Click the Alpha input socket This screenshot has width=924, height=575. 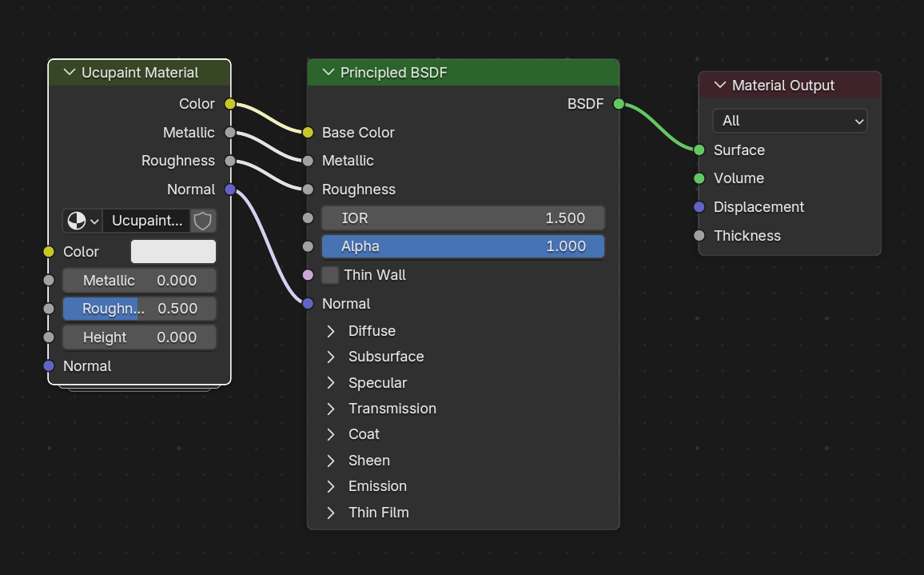tap(308, 246)
